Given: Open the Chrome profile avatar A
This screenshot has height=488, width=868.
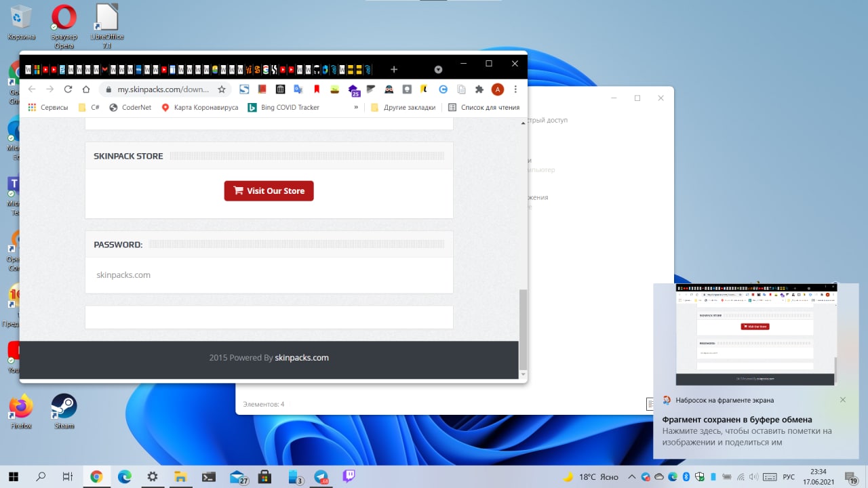Looking at the screenshot, I should pos(498,89).
